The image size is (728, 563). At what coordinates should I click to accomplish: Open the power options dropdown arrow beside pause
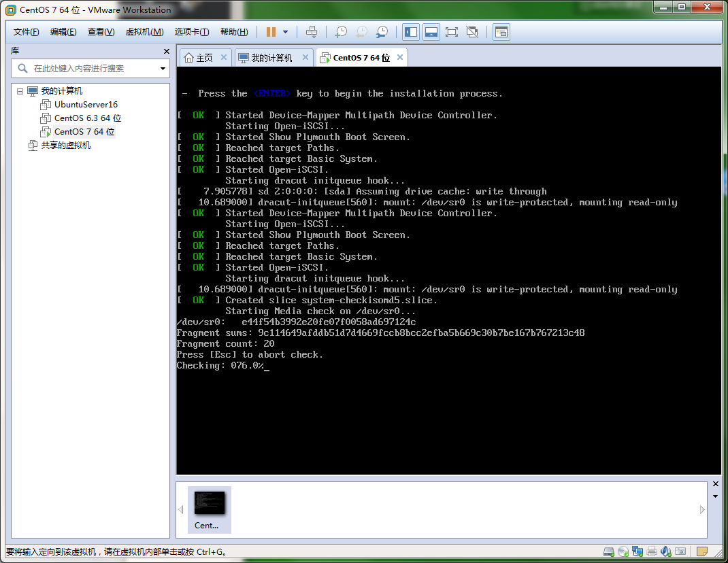pyautogui.click(x=286, y=32)
